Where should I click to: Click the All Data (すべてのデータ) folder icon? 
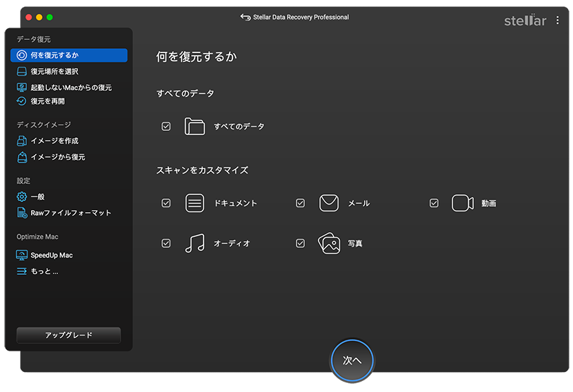pos(195,127)
